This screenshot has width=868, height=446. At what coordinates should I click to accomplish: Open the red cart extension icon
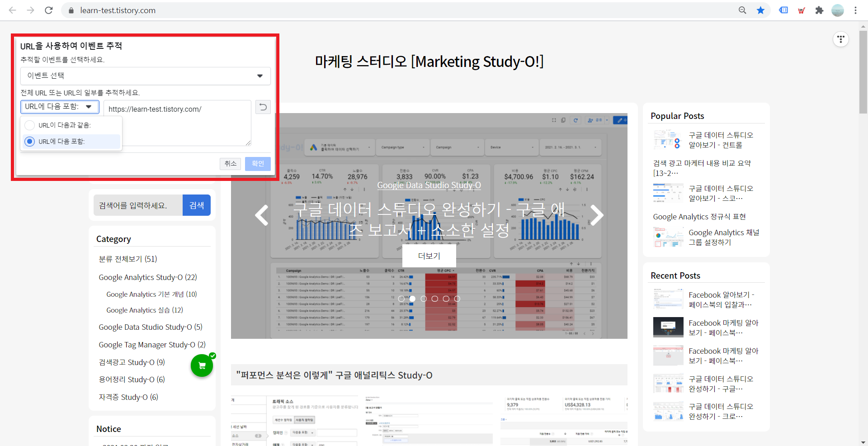point(802,10)
